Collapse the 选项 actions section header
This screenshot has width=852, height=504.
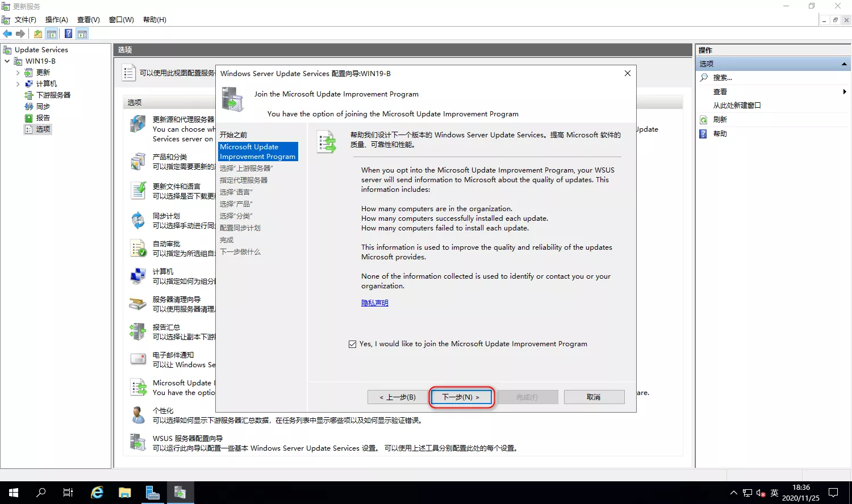point(844,64)
